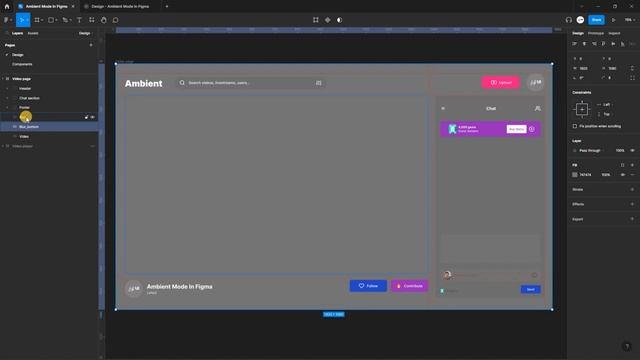Viewport: 640px width, 360px height.
Task: Select the Move tool
Action: pyautogui.click(x=23, y=20)
